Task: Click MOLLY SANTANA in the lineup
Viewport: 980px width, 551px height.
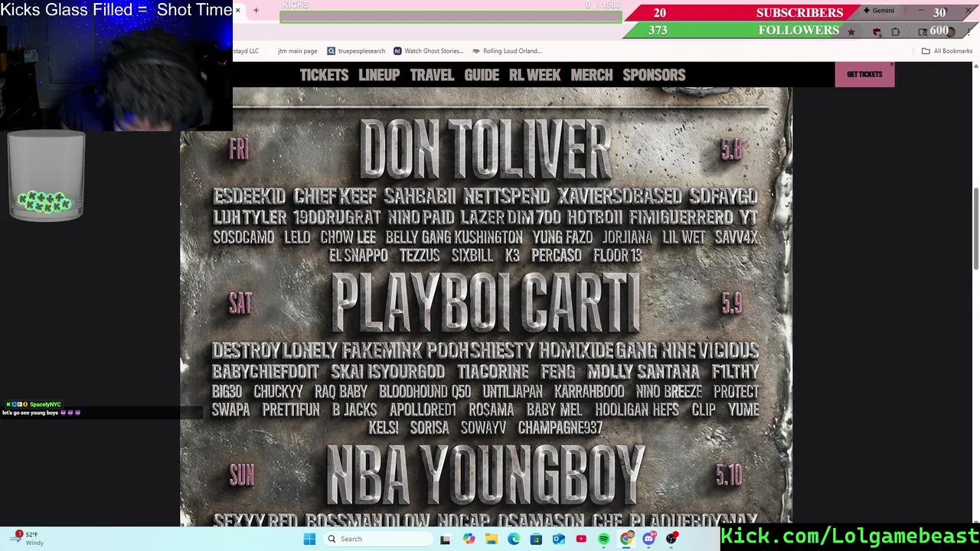Action: (643, 372)
